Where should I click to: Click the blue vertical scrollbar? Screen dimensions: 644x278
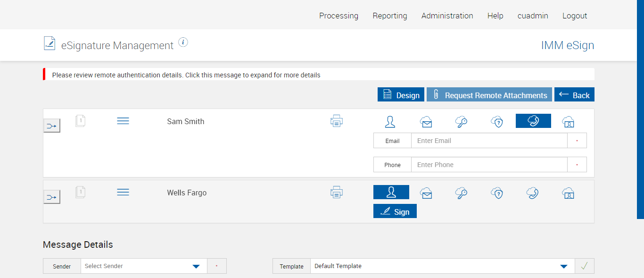pos(640,109)
